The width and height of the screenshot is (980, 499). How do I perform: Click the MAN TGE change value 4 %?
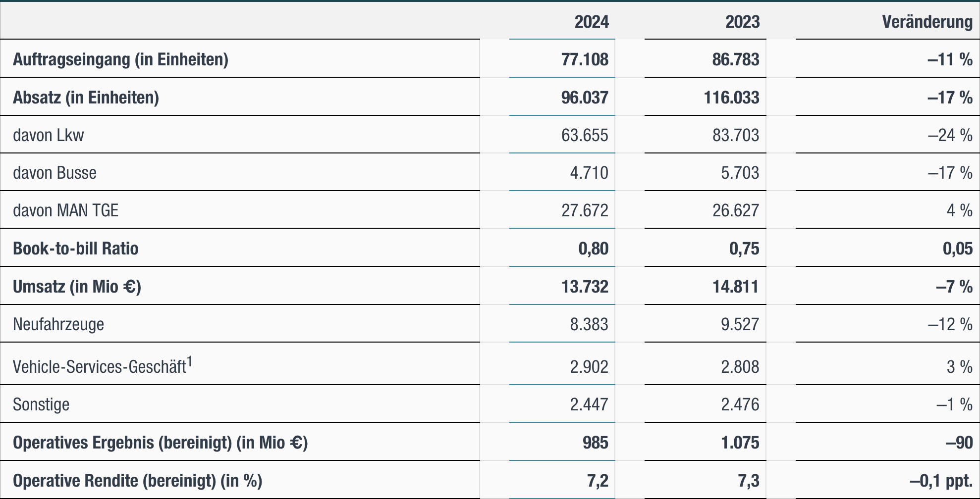[x=959, y=210]
